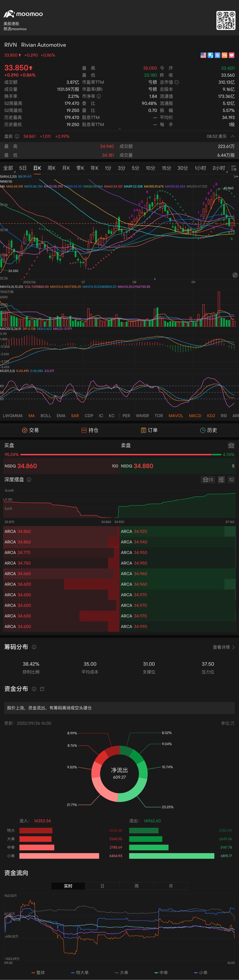Select 月 capital flow tab
The width and height of the screenshot is (239, 980).
pyautogui.click(x=171, y=886)
